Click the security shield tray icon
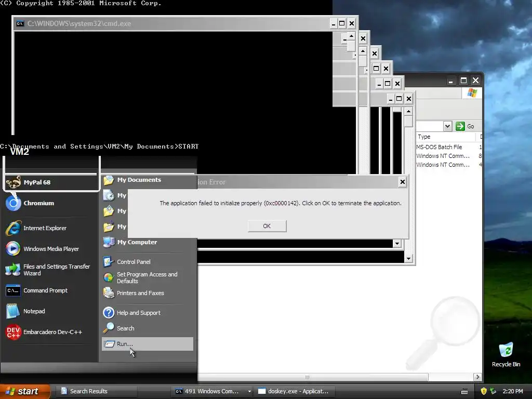532x399 pixels. (x=484, y=391)
